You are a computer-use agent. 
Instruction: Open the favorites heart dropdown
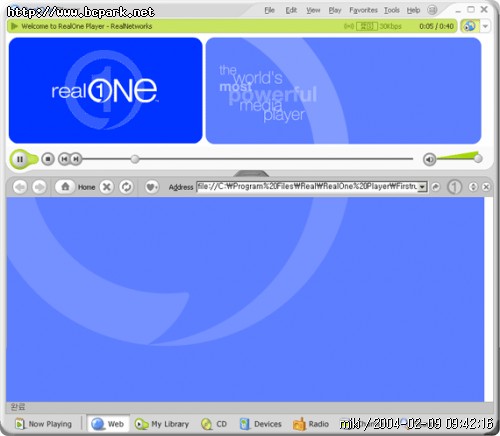[x=152, y=187]
